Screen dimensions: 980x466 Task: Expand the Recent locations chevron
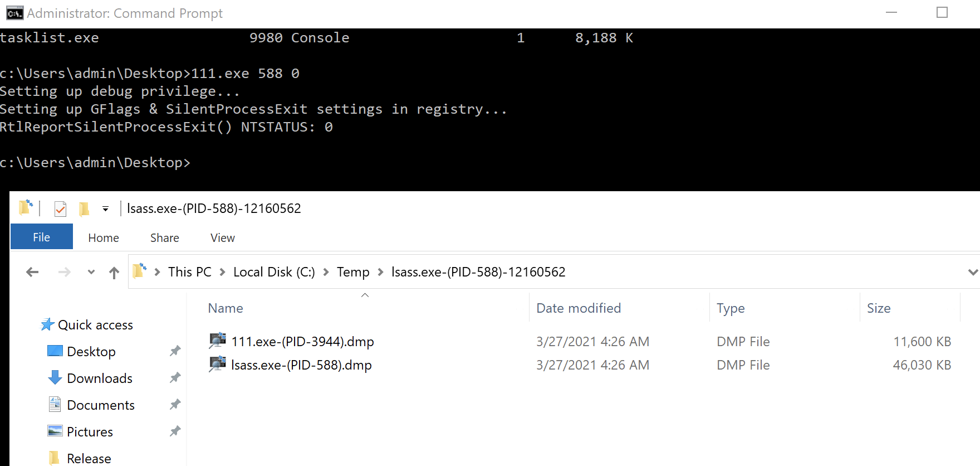click(91, 272)
